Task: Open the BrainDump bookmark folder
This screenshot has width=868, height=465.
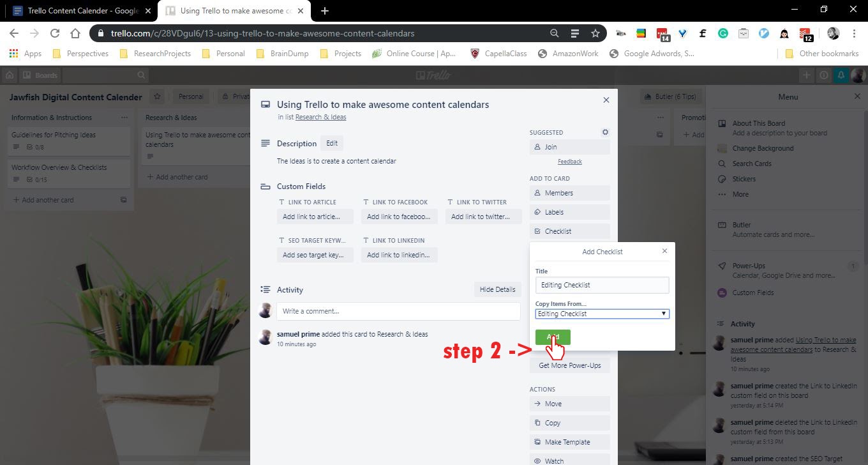Action: pos(282,54)
